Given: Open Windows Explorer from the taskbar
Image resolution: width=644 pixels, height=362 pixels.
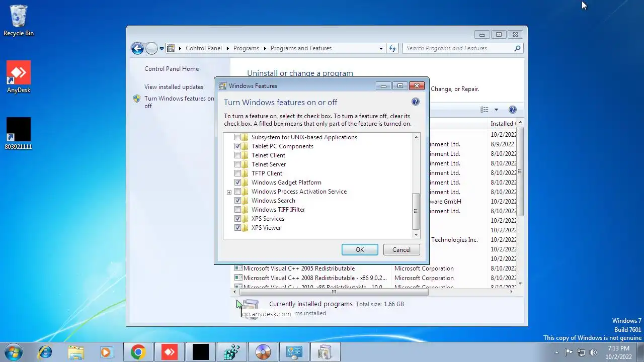Looking at the screenshot, I should pos(76,352).
